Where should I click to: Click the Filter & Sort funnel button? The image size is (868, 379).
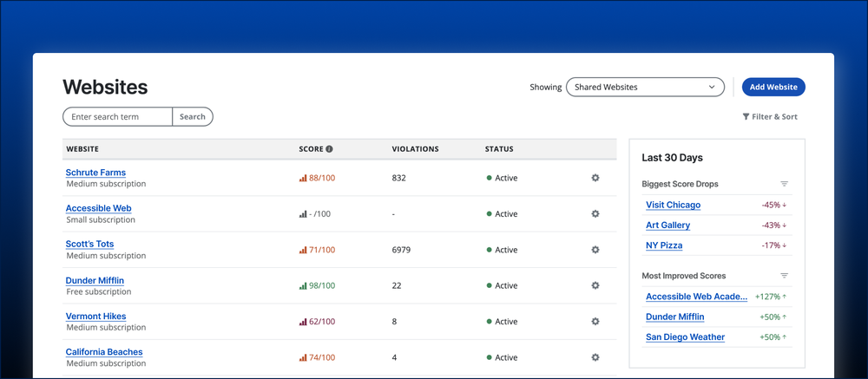[770, 117]
